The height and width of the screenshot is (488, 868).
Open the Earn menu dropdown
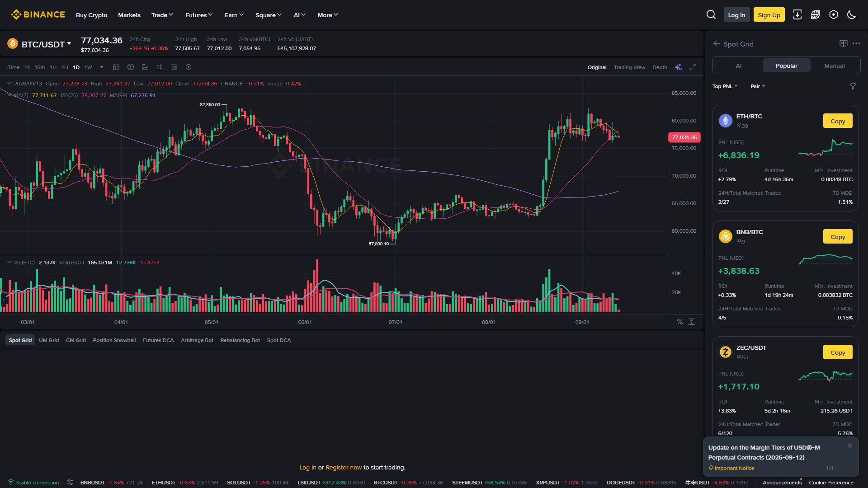[234, 15]
